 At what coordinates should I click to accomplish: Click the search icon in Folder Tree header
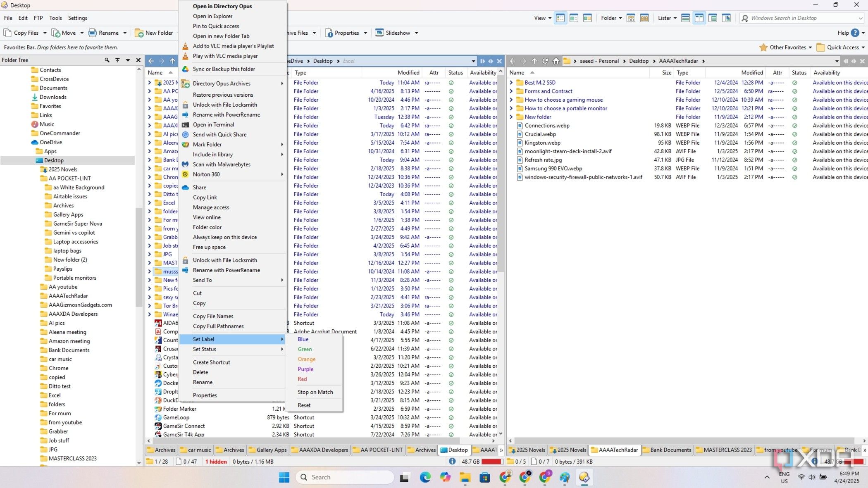point(107,60)
